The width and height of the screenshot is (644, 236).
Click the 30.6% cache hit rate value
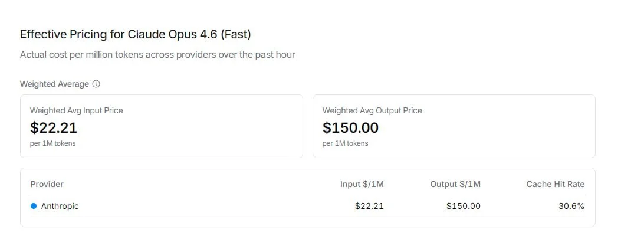tap(572, 206)
